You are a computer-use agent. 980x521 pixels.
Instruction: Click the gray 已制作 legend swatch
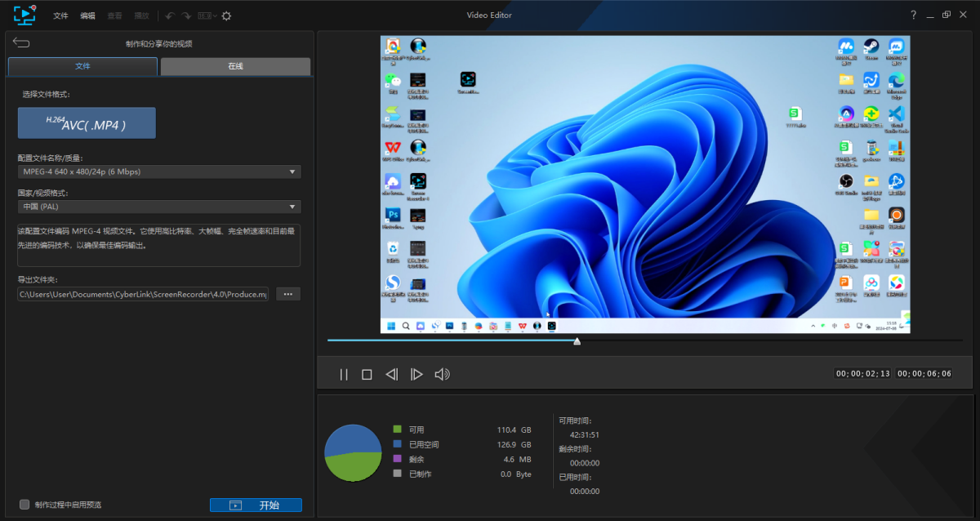click(397, 474)
